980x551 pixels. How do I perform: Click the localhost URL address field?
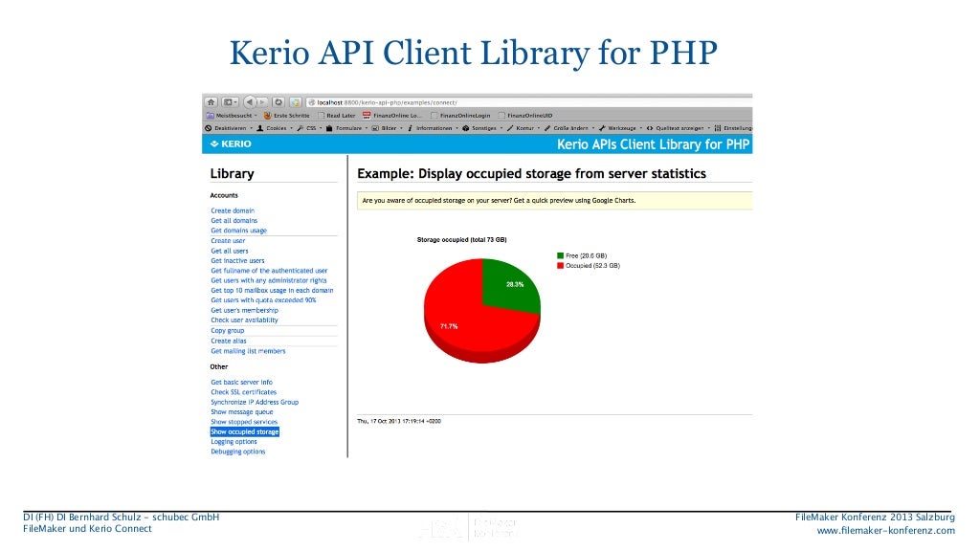pyautogui.click(x=531, y=102)
